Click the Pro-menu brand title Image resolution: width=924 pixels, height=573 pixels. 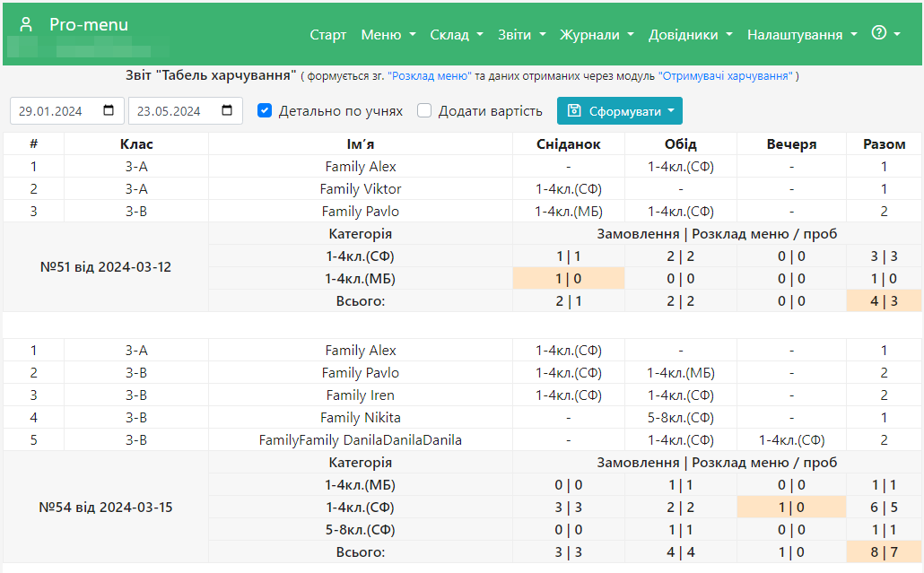click(89, 24)
